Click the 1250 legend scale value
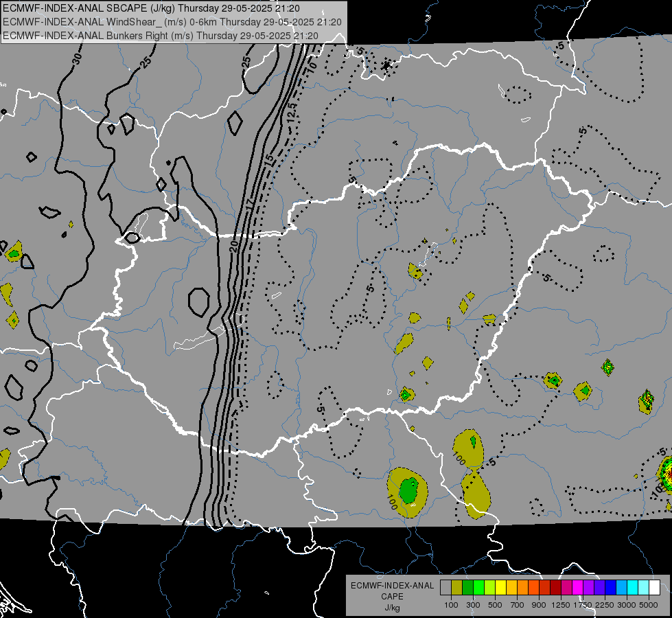Screen dimensions: 672x618 click(561, 605)
